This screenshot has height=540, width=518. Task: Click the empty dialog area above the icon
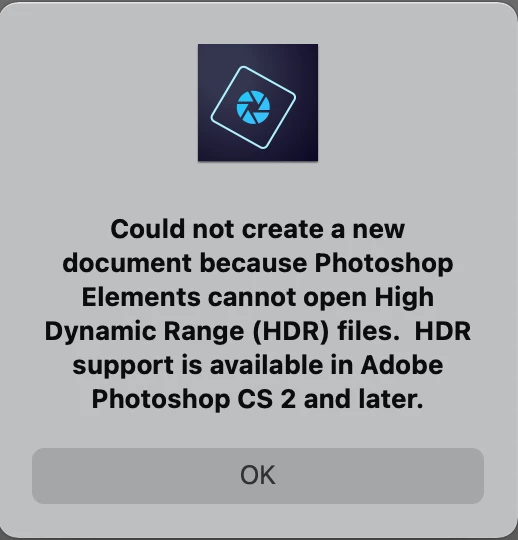(x=258, y=22)
